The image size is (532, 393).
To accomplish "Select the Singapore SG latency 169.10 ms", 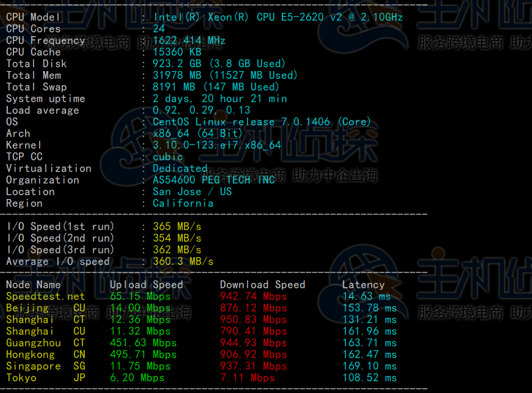I will [369, 366].
